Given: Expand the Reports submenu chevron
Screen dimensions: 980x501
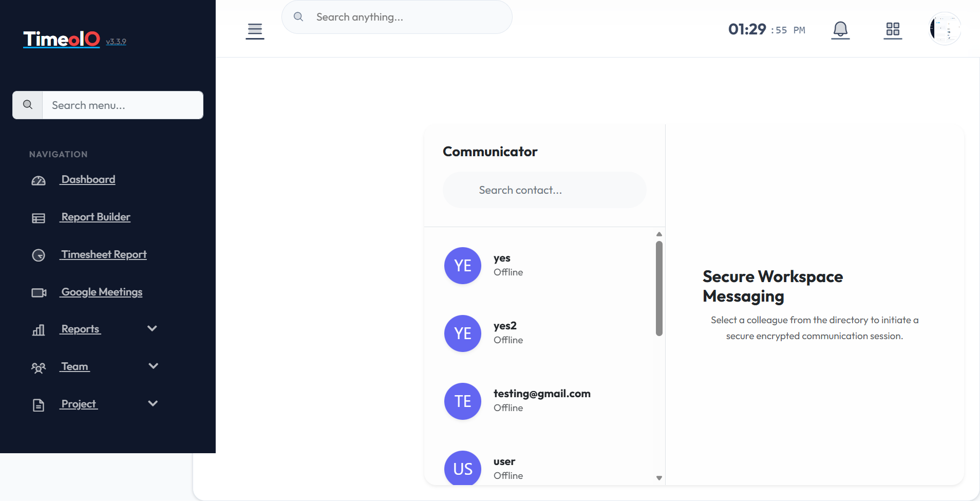Looking at the screenshot, I should [152, 329].
